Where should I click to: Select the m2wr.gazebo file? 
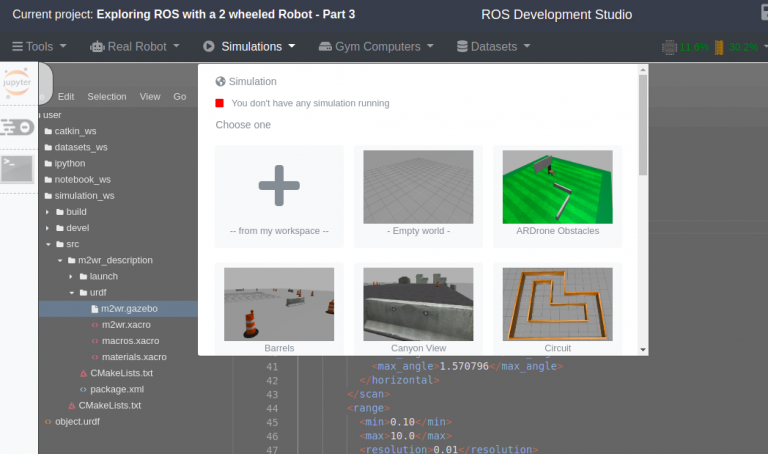[118, 309]
